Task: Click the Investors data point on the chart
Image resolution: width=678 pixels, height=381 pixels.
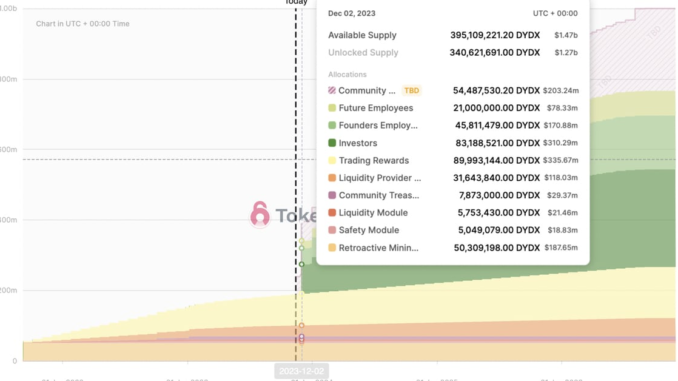Action: click(302, 264)
